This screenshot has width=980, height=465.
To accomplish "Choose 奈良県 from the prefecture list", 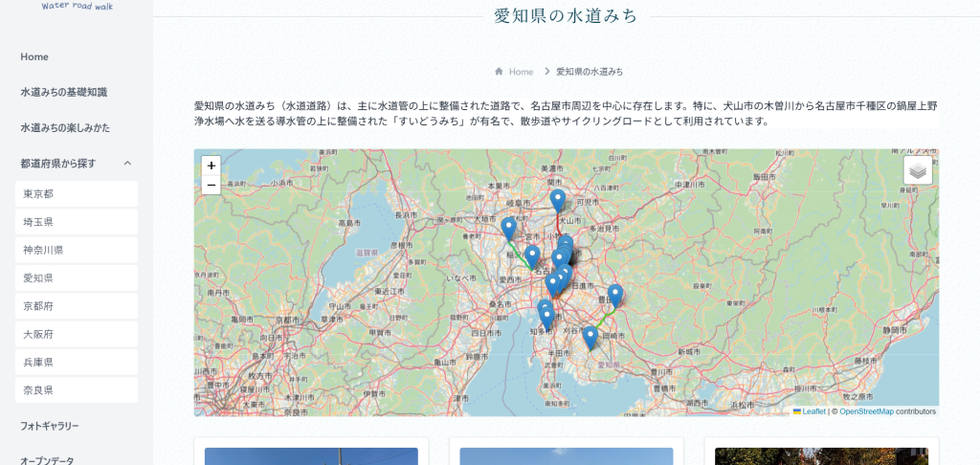I will pos(77,390).
